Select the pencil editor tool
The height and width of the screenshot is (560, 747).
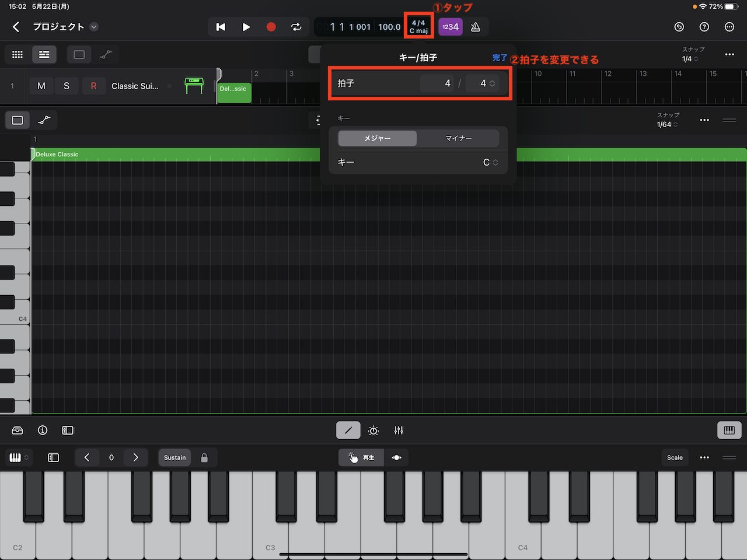(x=348, y=430)
